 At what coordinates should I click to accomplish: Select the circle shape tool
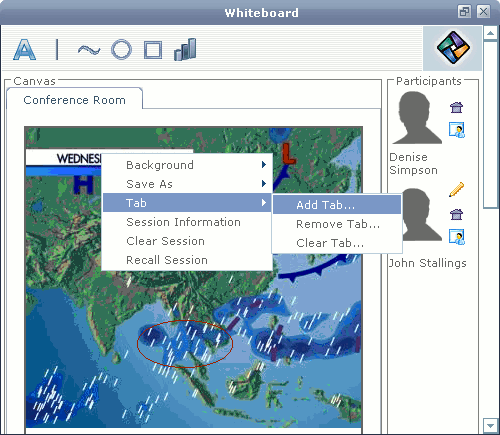point(121,50)
